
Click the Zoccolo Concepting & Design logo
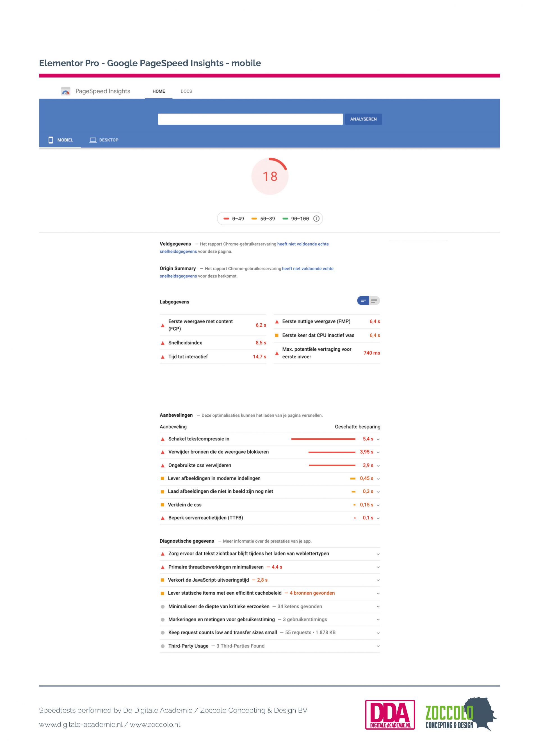[461, 714]
